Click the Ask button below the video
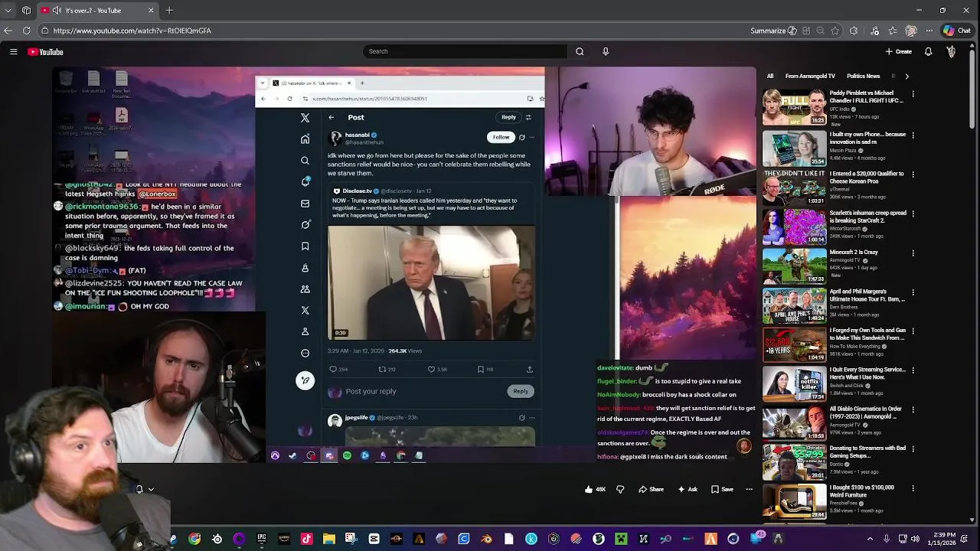The image size is (980, 551). tap(688, 489)
